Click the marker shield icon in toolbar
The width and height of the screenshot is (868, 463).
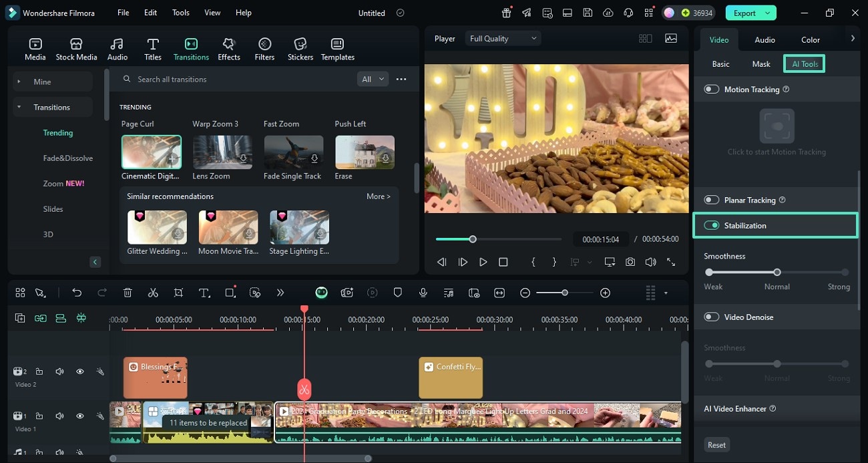click(397, 293)
